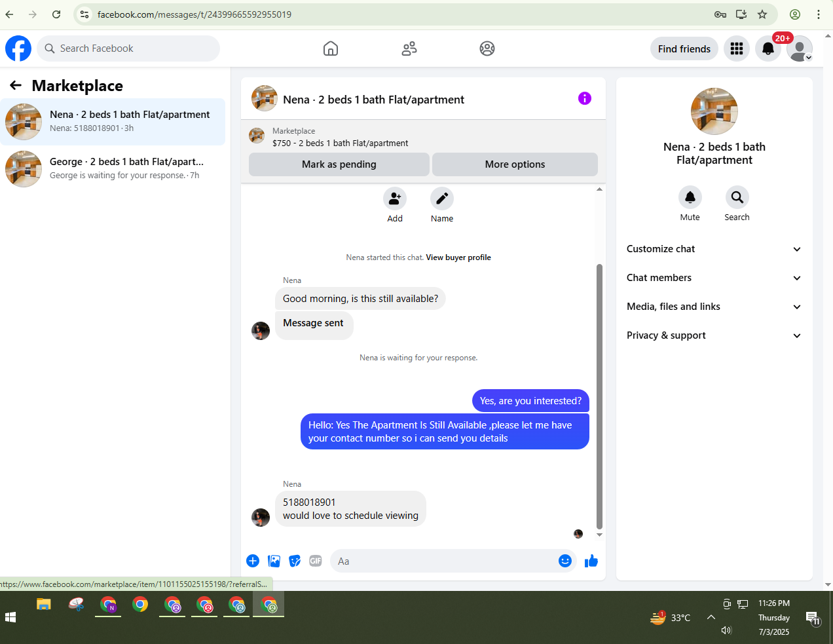The height and width of the screenshot is (644, 833).
Task: Search in conversation magnifier icon
Action: pyautogui.click(x=737, y=197)
